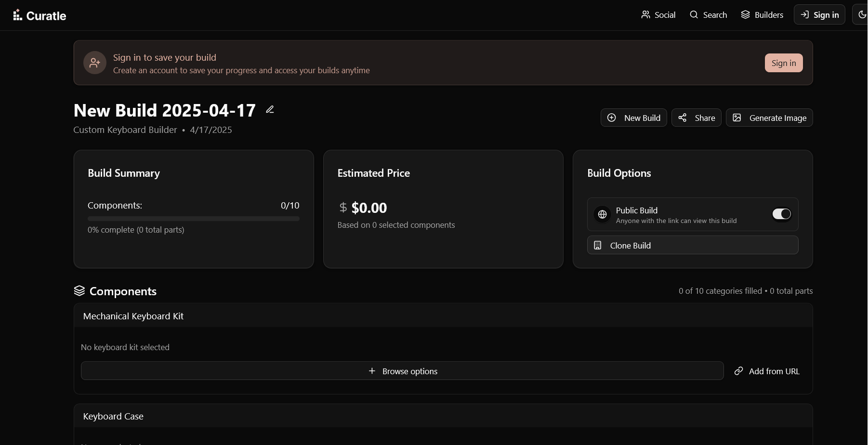
Task: Click the pencil icon to rename build
Action: [x=270, y=110]
